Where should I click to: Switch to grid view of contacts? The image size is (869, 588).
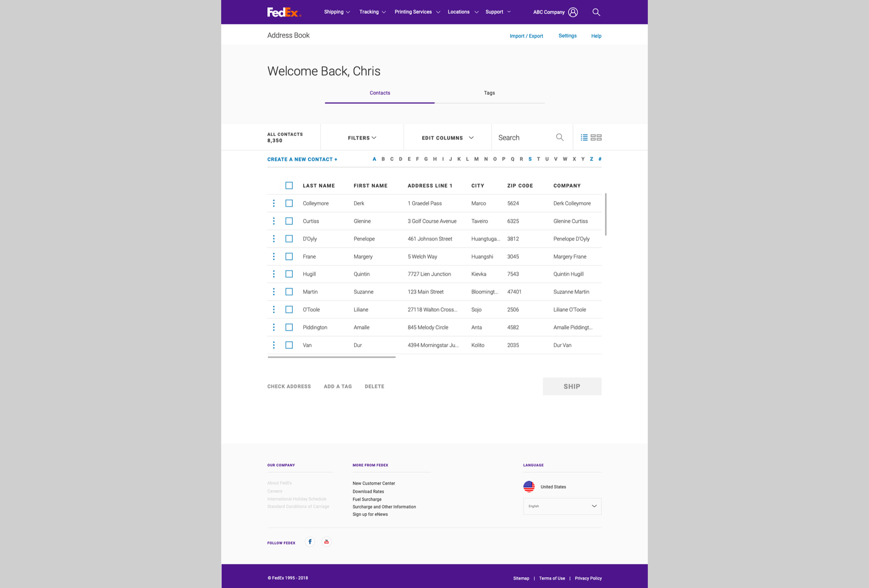(596, 137)
